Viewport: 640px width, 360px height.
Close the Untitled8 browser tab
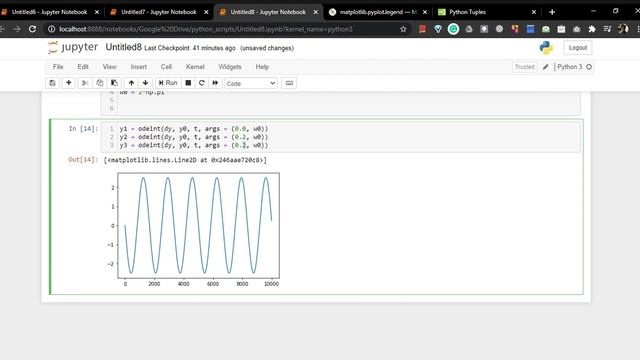pos(316,12)
